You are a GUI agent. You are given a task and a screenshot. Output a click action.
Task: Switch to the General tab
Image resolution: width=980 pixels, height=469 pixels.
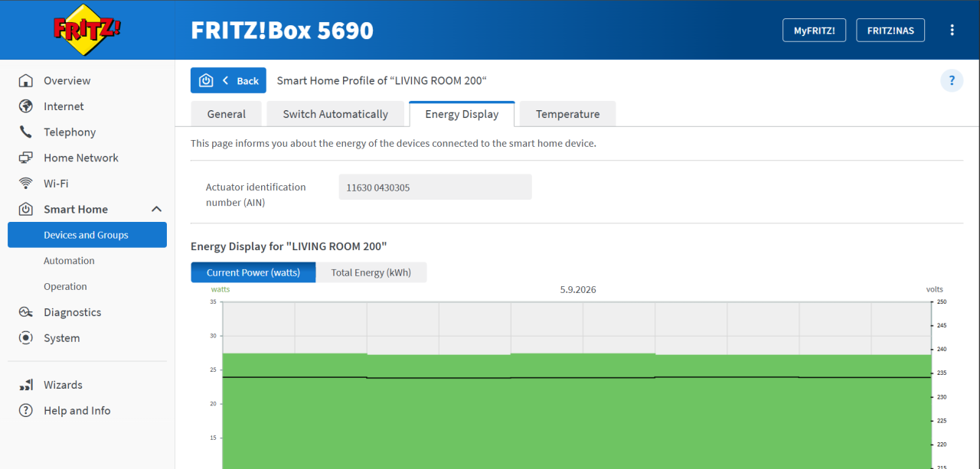click(226, 114)
